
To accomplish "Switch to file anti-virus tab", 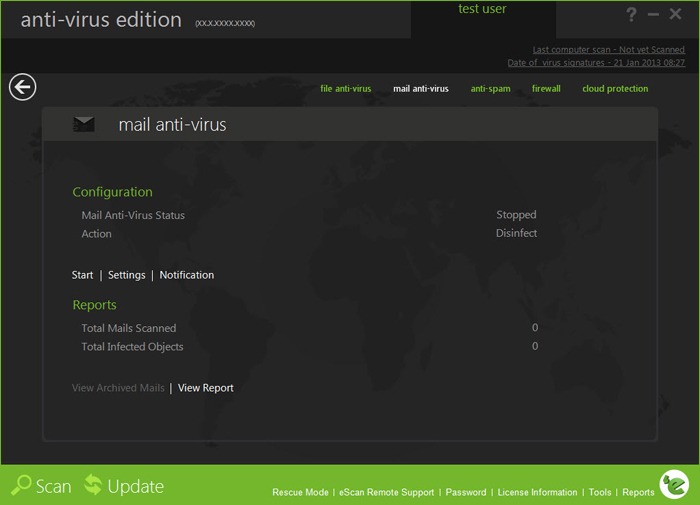I will pos(346,88).
